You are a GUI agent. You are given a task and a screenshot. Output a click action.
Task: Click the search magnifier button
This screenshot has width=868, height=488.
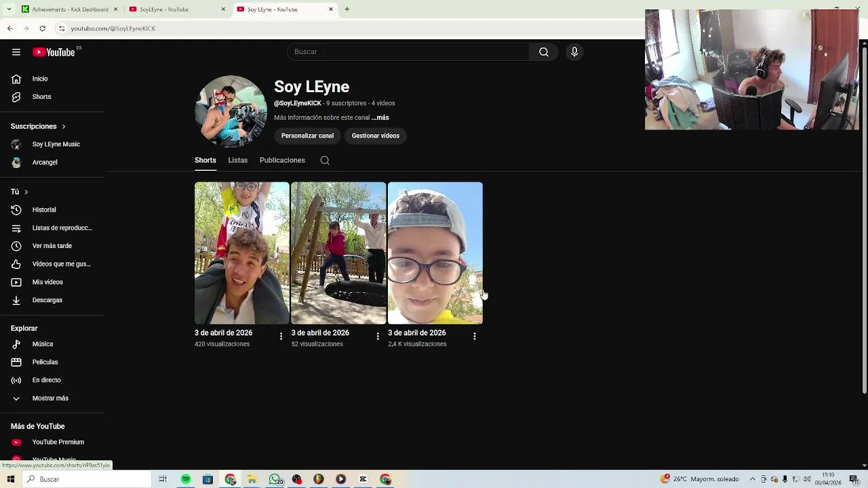[x=544, y=52]
